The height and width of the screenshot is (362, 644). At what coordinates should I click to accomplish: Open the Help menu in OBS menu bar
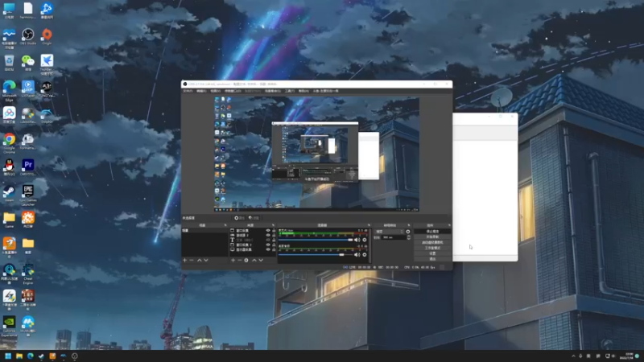tap(303, 91)
